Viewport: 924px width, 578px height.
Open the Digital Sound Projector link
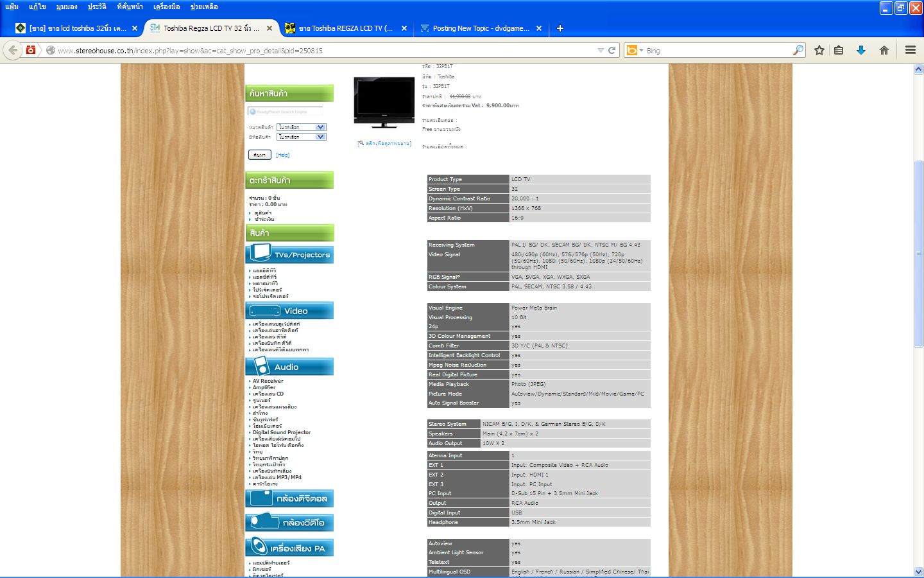tap(282, 432)
